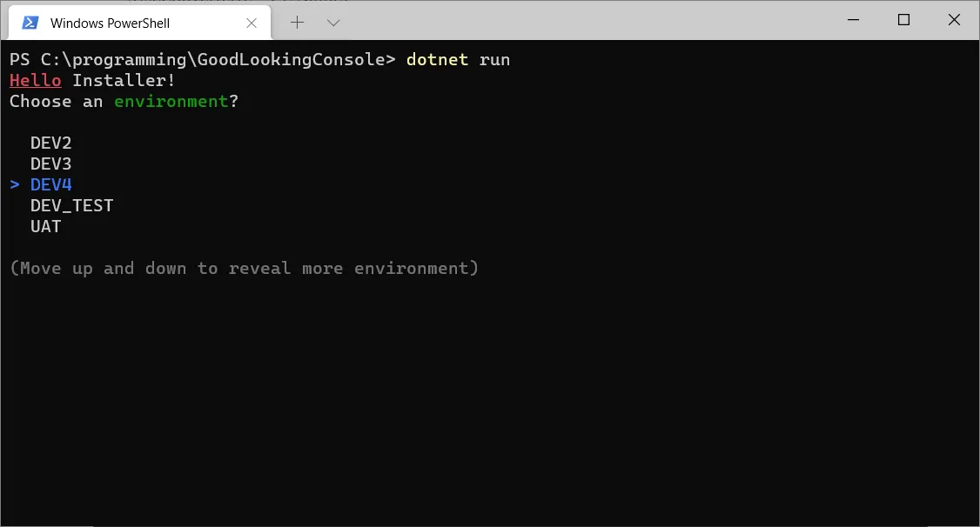Close the Windows PowerShell tab
980x527 pixels.
[252, 23]
